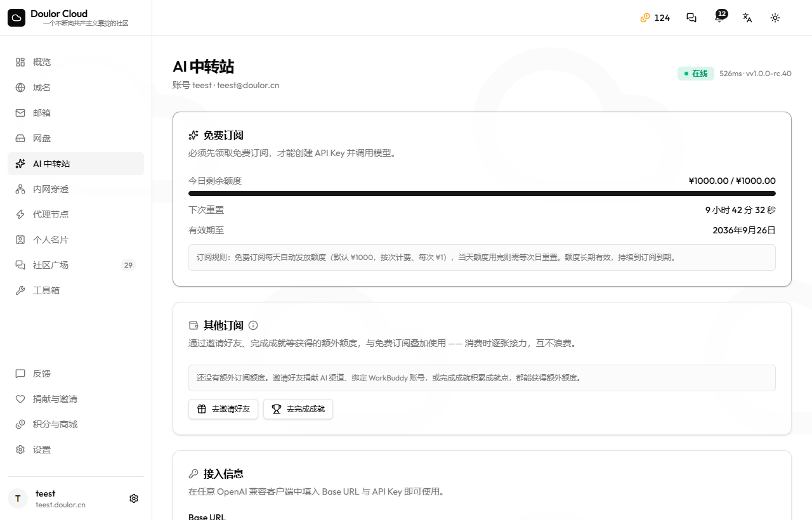The image size is (812, 520).
Task: Click the Doulor Cloud logo icon
Action: (16, 18)
